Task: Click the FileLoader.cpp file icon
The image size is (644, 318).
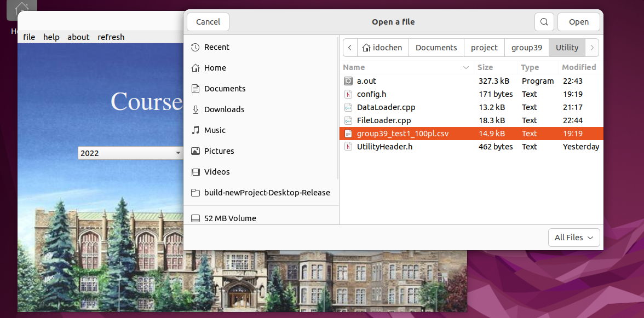Action: tap(348, 120)
